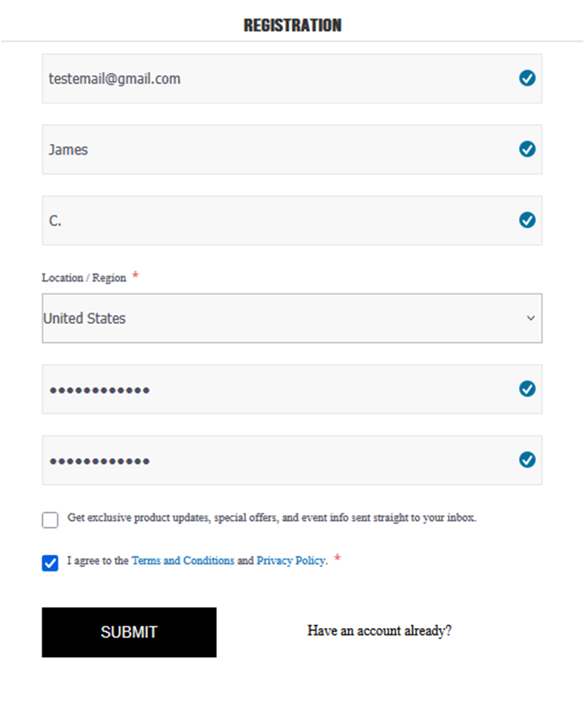Open the Privacy Policy link
Screen dimensions: 588x704
pyautogui.click(x=291, y=561)
